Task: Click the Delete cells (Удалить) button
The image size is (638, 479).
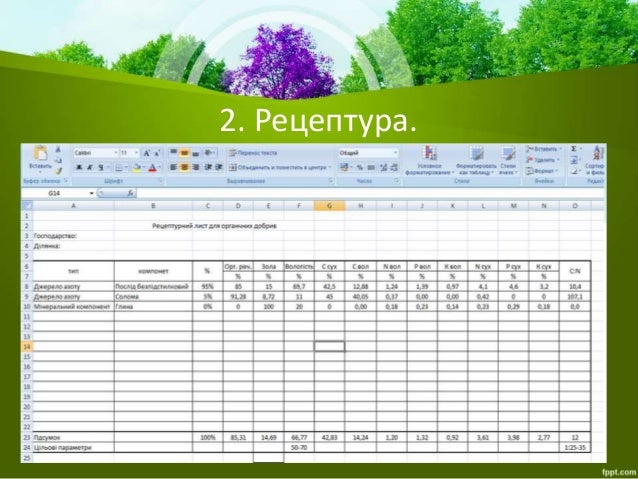Action: 542,160
